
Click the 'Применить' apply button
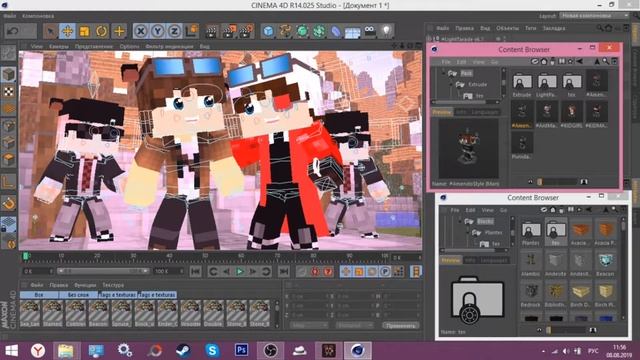[401, 326]
